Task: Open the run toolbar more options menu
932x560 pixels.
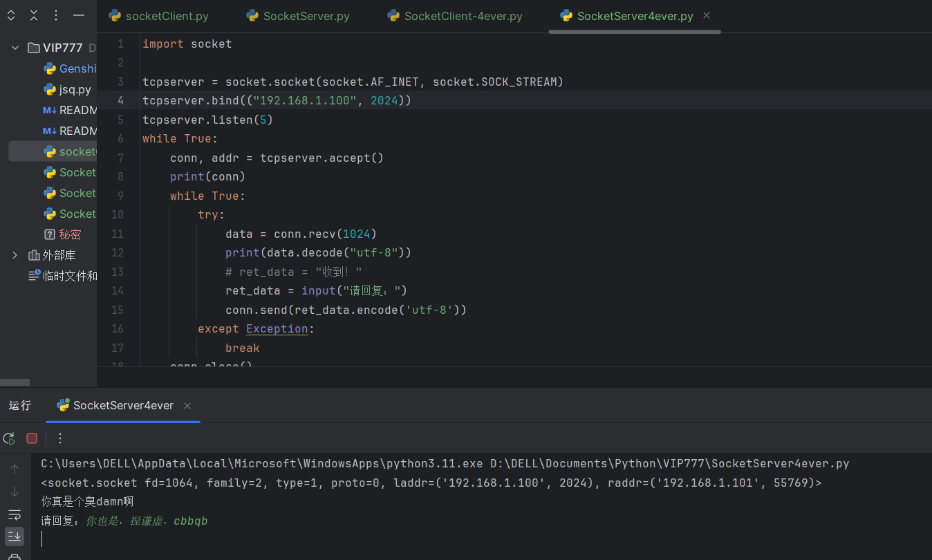Action: click(60, 438)
